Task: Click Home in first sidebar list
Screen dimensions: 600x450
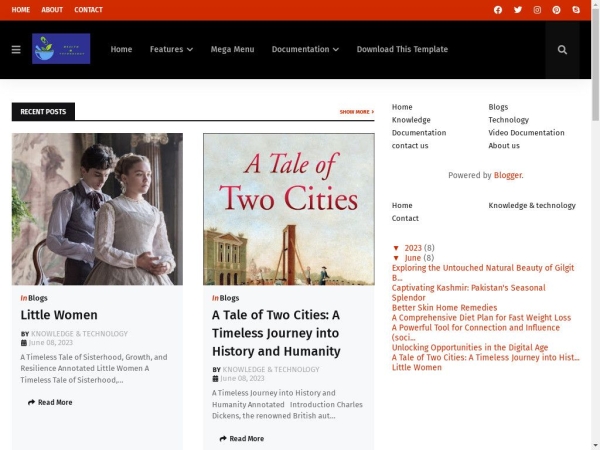Action: click(x=402, y=107)
